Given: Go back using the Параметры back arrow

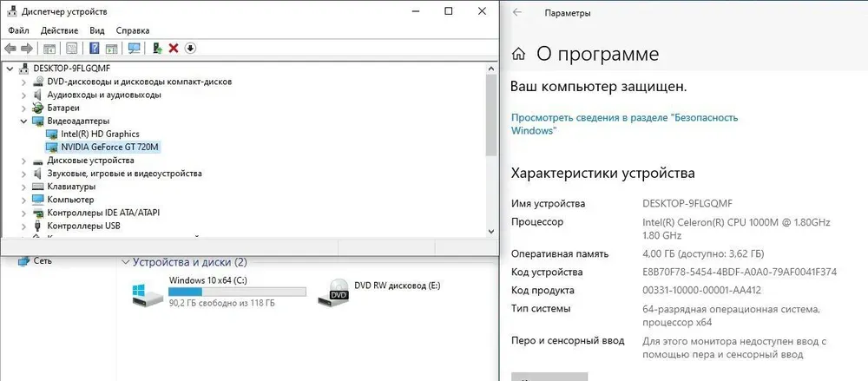Looking at the screenshot, I should click(517, 13).
